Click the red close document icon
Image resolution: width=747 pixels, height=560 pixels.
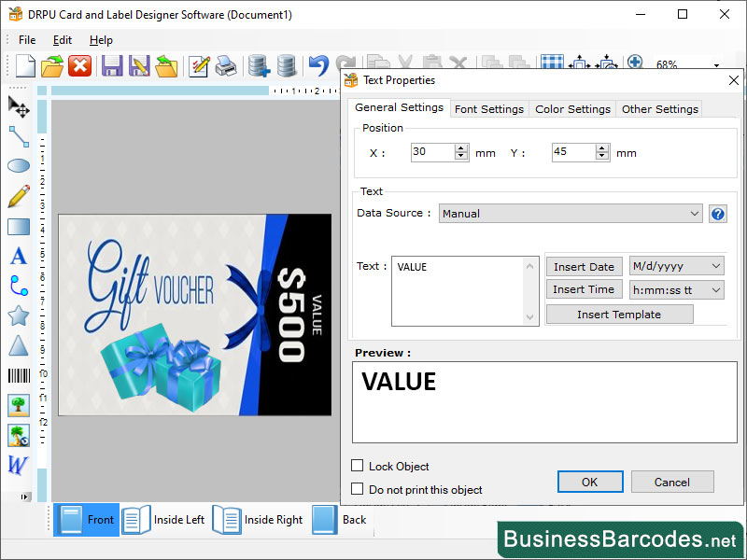click(x=79, y=65)
